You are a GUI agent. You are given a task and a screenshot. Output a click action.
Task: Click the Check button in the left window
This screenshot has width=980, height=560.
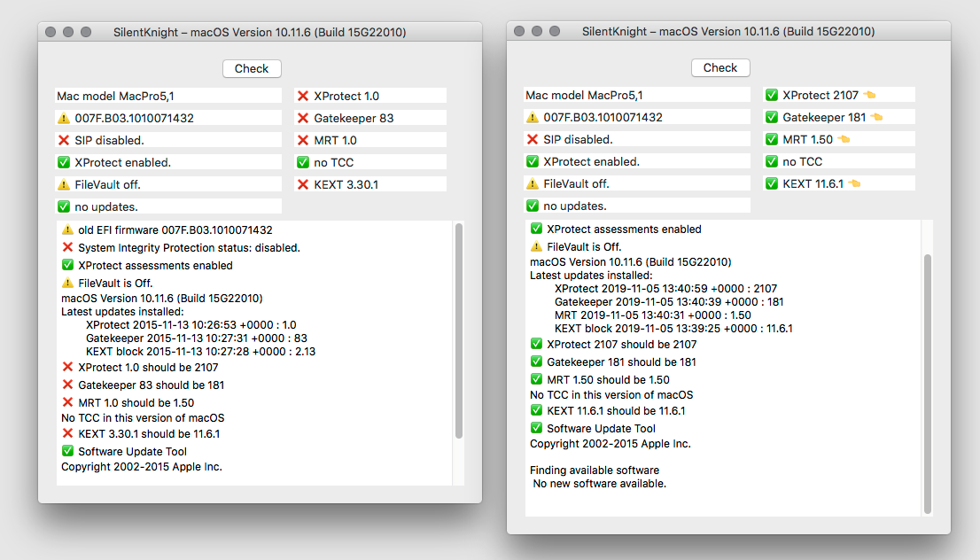252,69
